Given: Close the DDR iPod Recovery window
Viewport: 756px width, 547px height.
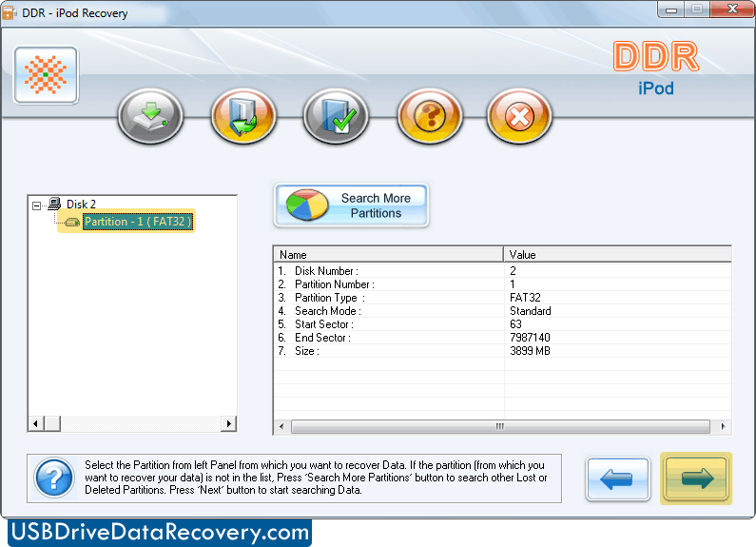Looking at the screenshot, I should [733, 9].
